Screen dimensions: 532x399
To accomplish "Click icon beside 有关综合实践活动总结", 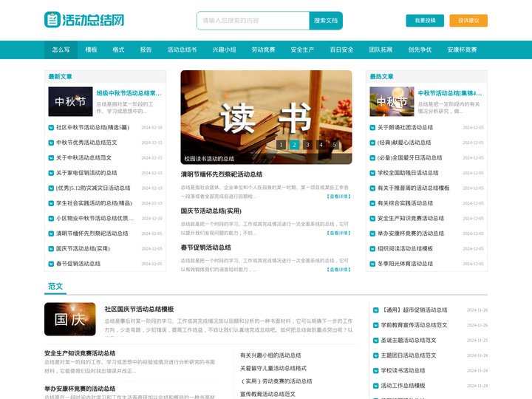I will (372, 203).
